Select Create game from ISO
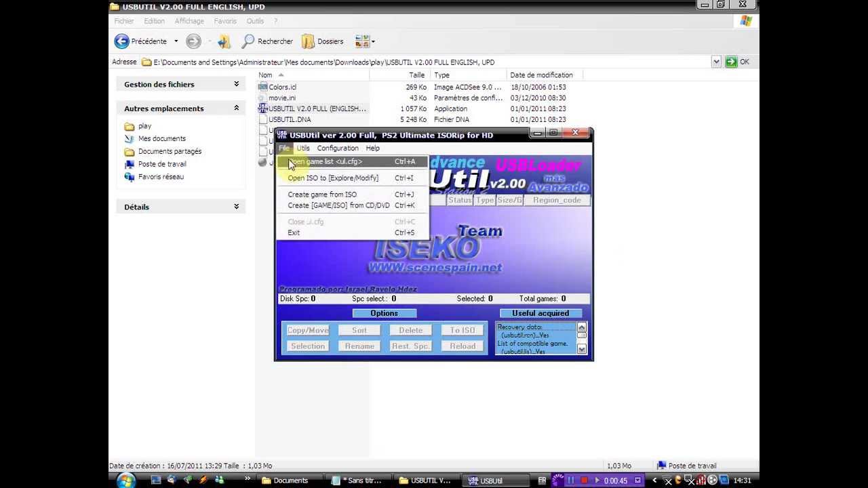 click(353, 195)
